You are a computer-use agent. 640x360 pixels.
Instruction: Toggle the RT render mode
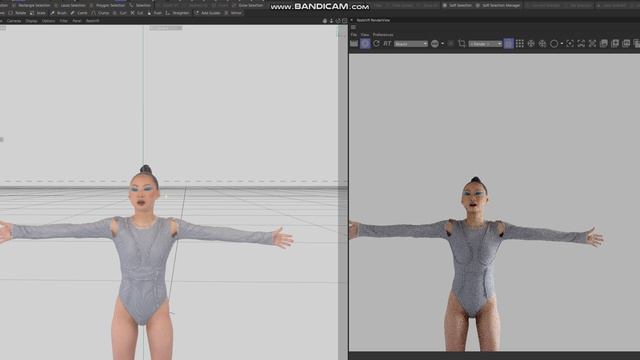click(x=387, y=44)
